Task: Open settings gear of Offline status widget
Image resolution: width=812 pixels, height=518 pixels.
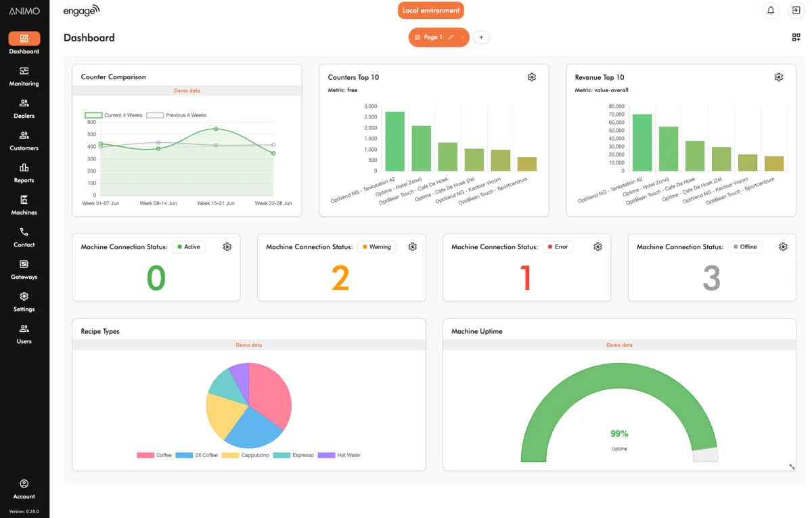Action: 783,246
